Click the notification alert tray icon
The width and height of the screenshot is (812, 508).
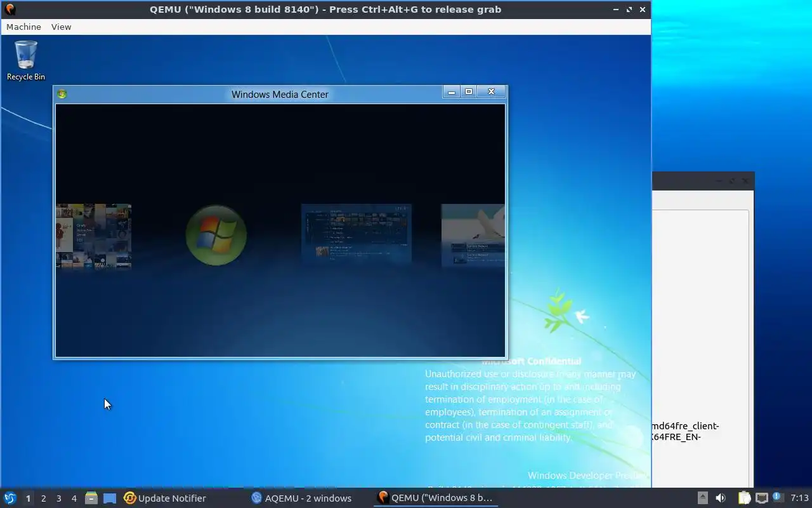pyautogui.click(x=778, y=497)
